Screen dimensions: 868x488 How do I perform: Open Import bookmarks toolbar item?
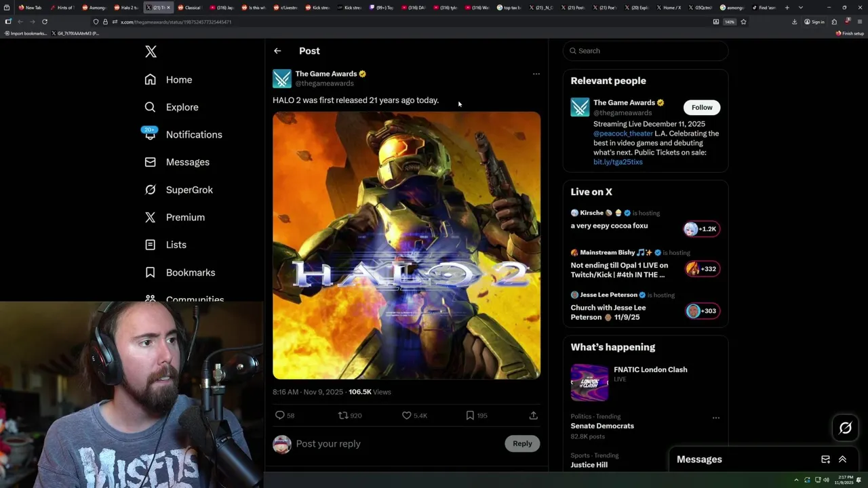pyautogui.click(x=26, y=33)
